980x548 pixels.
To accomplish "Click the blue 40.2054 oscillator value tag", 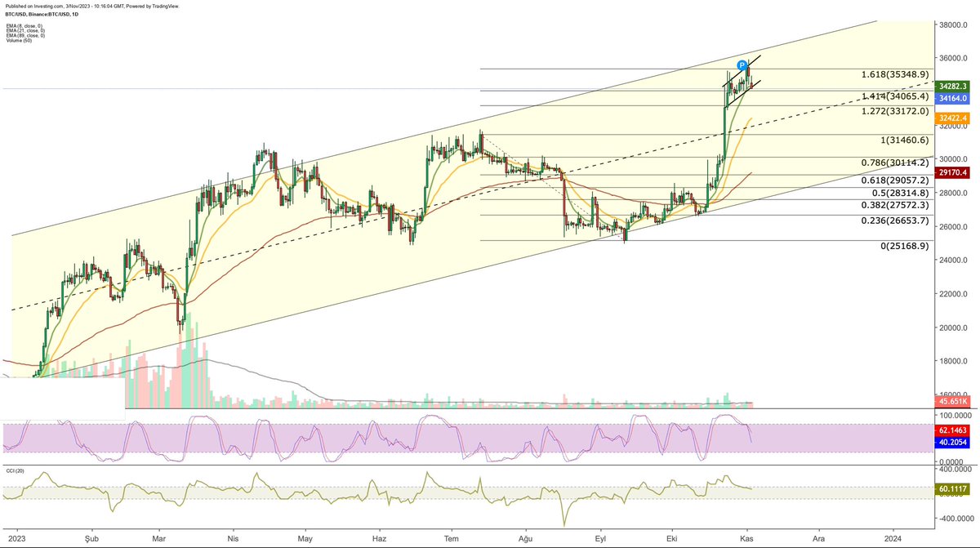I will [x=954, y=441].
